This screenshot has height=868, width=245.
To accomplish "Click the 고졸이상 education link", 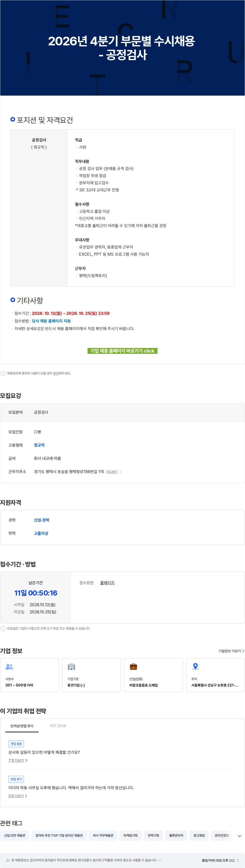I will pyautogui.click(x=41, y=533).
